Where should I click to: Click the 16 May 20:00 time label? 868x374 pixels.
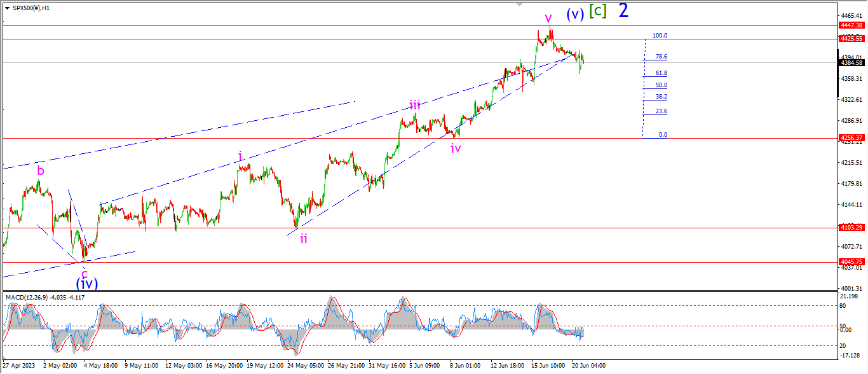[225, 366]
